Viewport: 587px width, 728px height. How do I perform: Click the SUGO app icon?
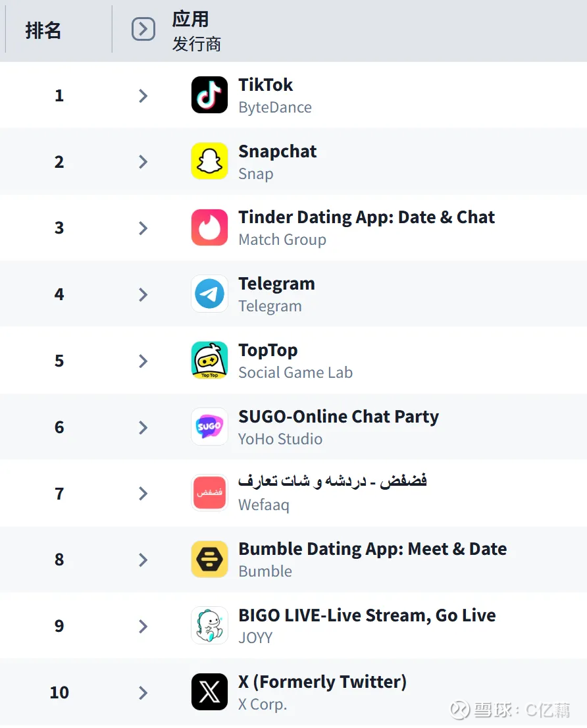pyautogui.click(x=209, y=427)
